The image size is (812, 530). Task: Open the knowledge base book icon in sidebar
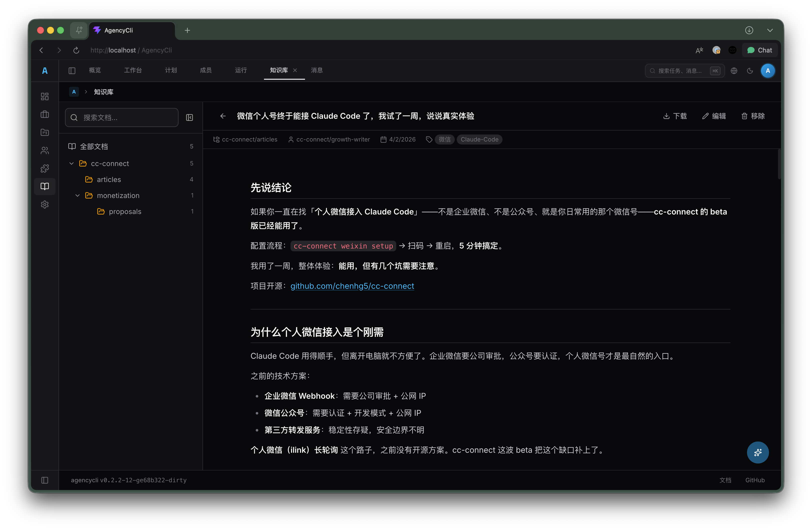[45, 186]
